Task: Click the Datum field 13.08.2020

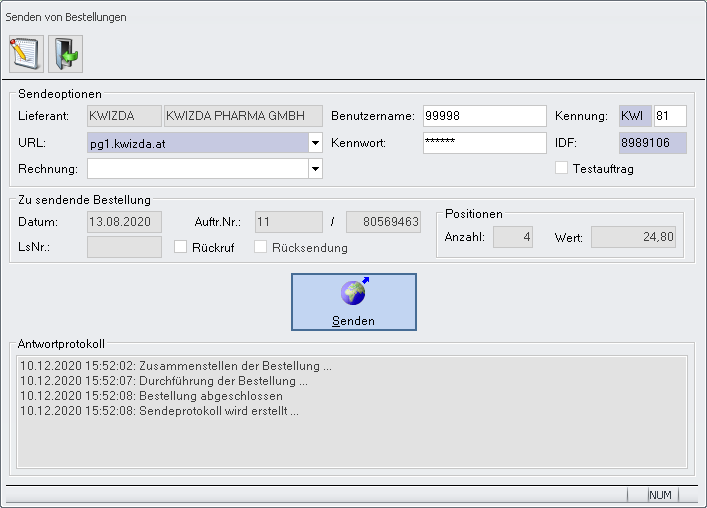Action: (124, 221)
